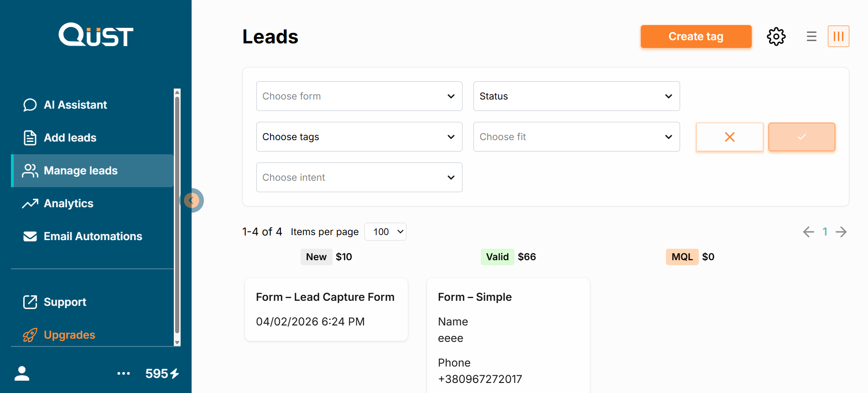Apply filters with the checkmark button

pyautogui.click(x=801, y=137)
